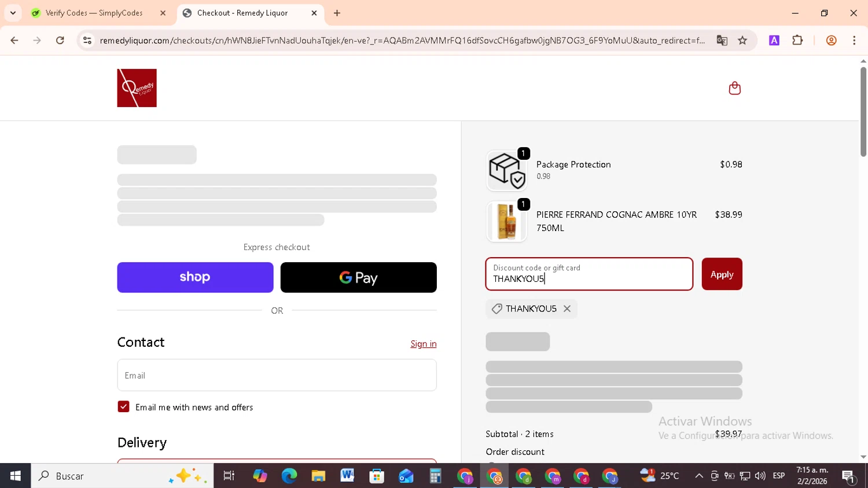Viewport: 868px width, 488px height.
Task: Open a new browser tab
Action: tap(337, 13)
